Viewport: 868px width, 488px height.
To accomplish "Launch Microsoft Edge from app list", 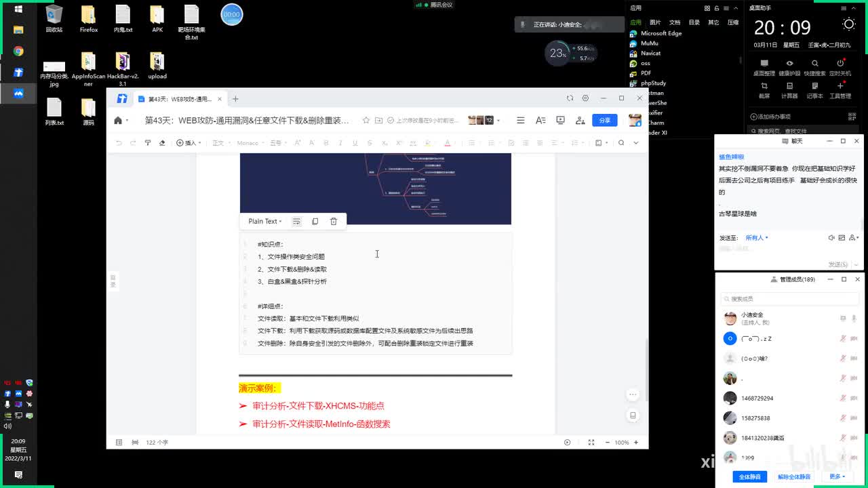I will (x=655, y=33).
